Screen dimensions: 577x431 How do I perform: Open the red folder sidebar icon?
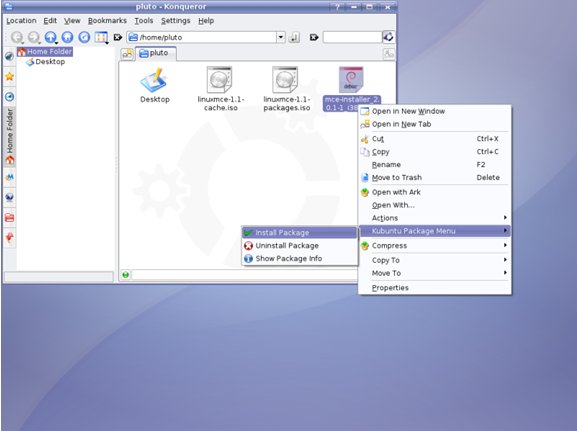9,218
